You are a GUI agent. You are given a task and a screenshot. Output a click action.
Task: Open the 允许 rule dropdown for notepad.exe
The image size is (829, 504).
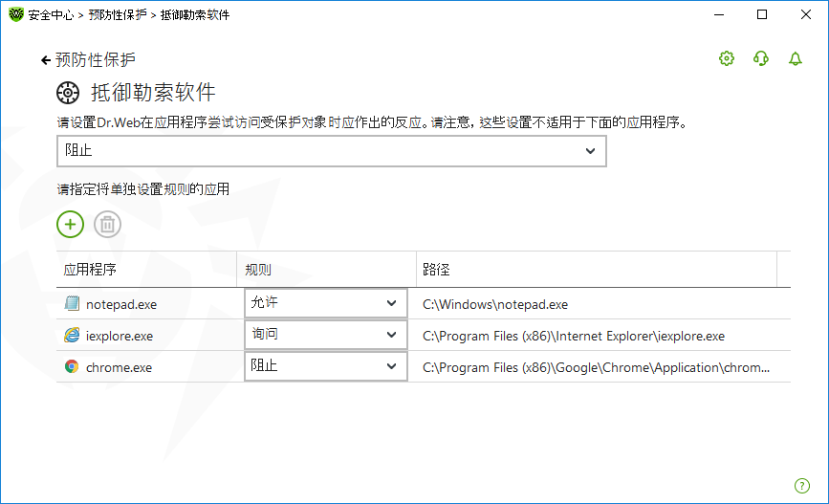(325, 304)
